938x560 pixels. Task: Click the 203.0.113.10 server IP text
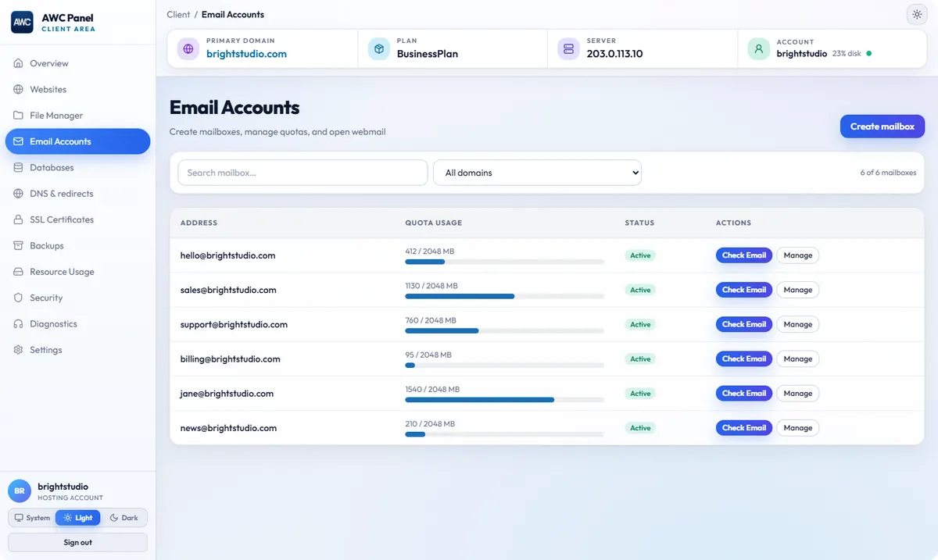(x=614, y=54)
